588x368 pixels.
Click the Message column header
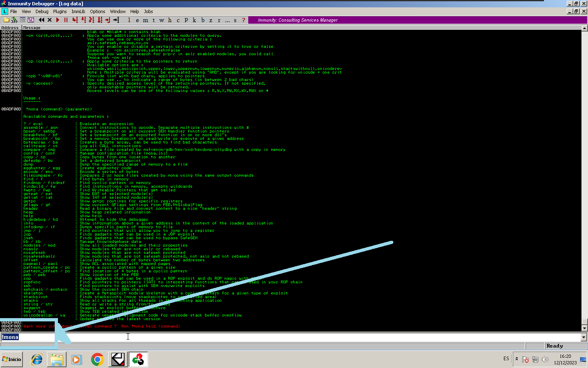(x=302, y=28)
